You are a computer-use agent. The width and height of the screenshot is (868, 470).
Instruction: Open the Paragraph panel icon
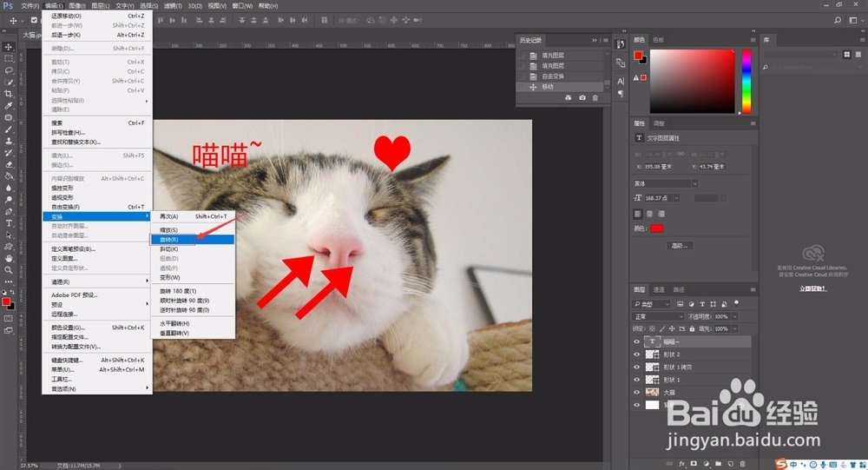pyautogui.click(x=621, y=93)
